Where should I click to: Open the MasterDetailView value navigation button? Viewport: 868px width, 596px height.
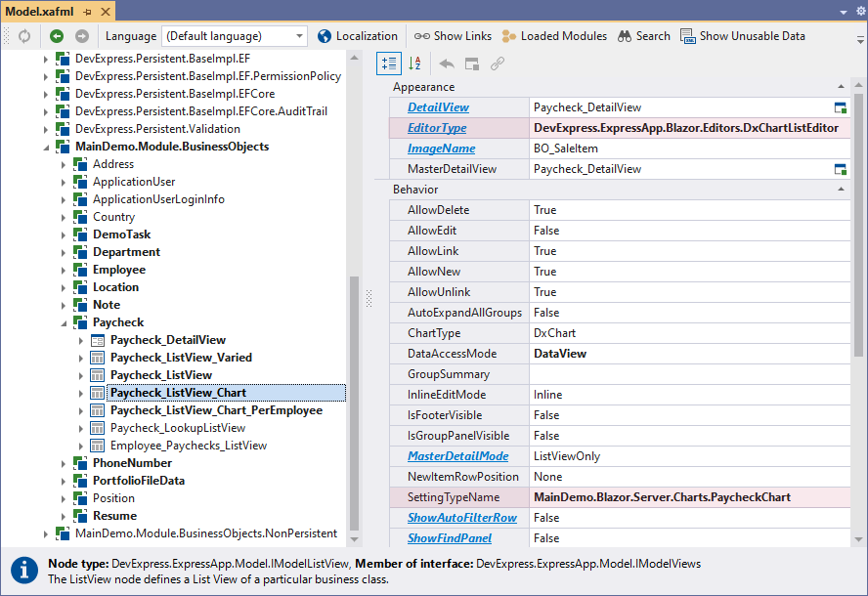(x=841, y=169)
